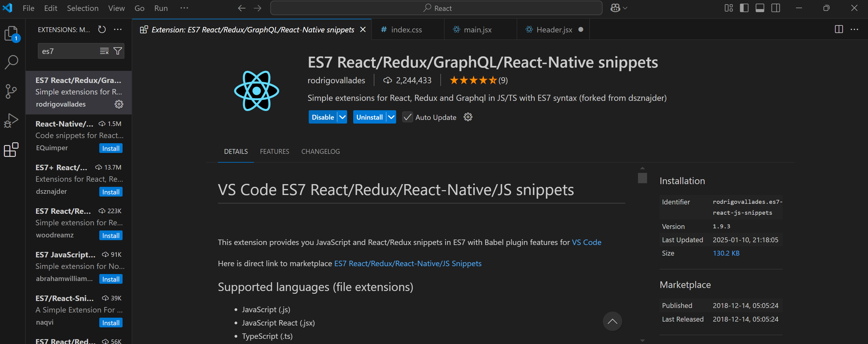This screenshot has height=344, width=868.
Task: Switch to the CHANGELOG tab
Action: 320,151
